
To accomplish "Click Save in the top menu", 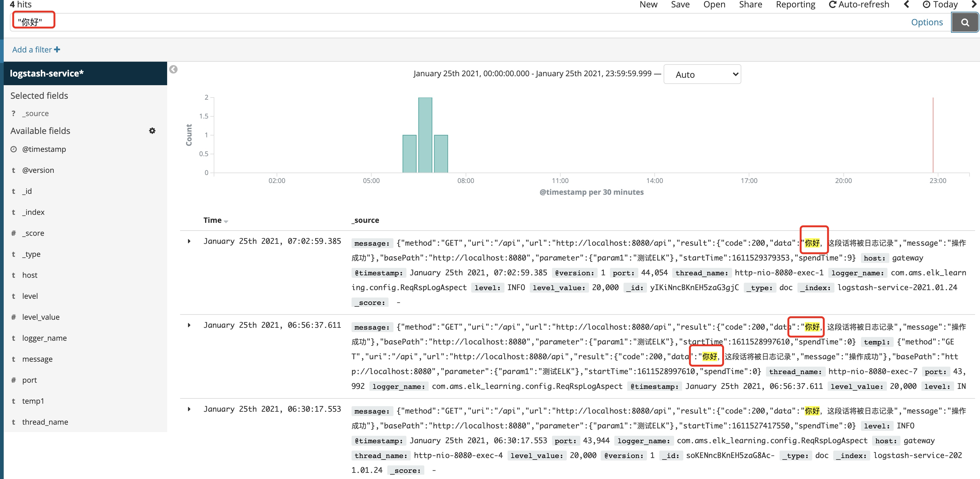I will [680, 5].
